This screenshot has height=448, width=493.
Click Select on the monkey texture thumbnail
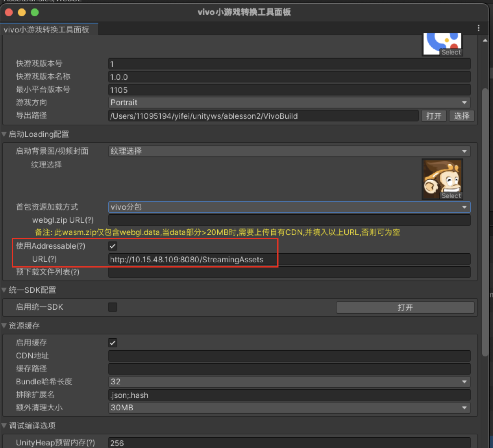451,196
